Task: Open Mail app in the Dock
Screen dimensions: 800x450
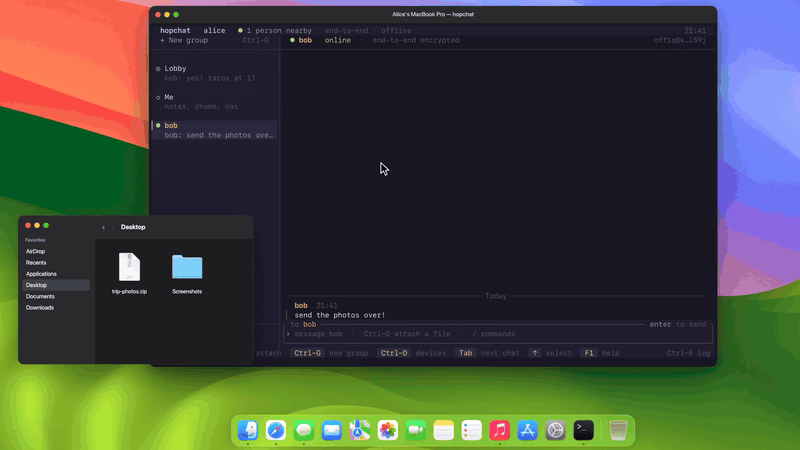Action: coord(332,430)
